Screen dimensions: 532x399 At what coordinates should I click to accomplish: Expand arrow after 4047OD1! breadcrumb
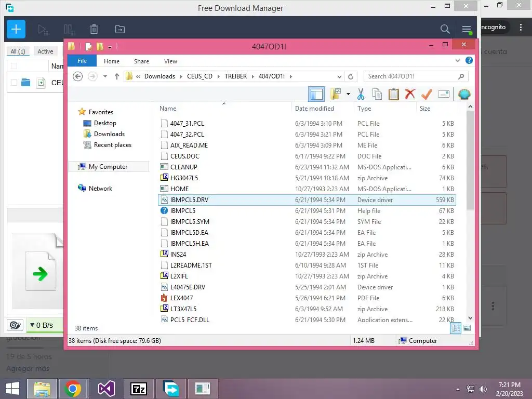[291, 76]
